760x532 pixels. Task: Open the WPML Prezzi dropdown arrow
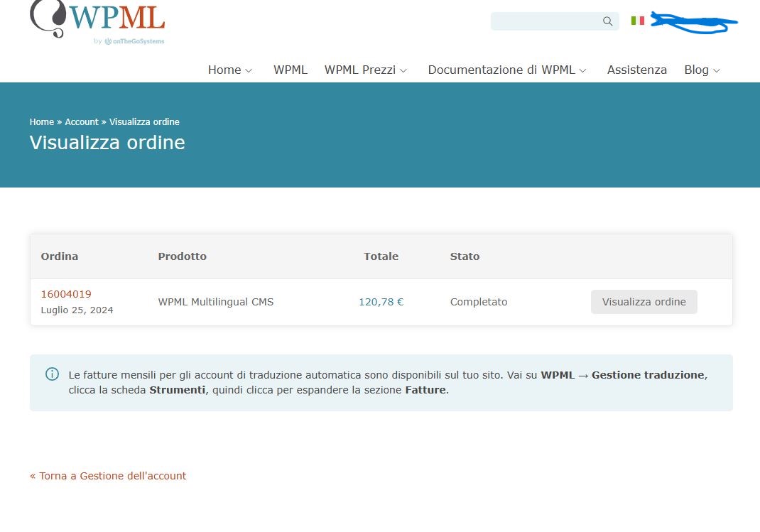(403, 71)
